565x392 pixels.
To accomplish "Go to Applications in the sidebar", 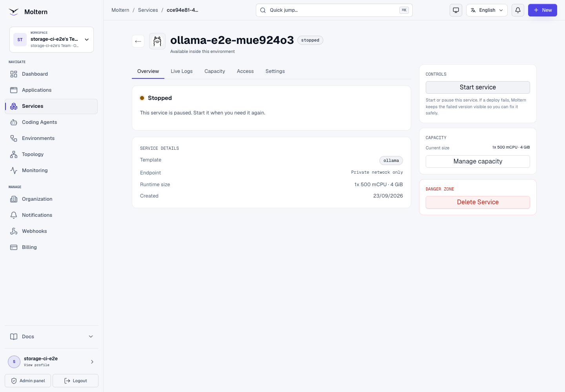I will click(x=51, y=90).
